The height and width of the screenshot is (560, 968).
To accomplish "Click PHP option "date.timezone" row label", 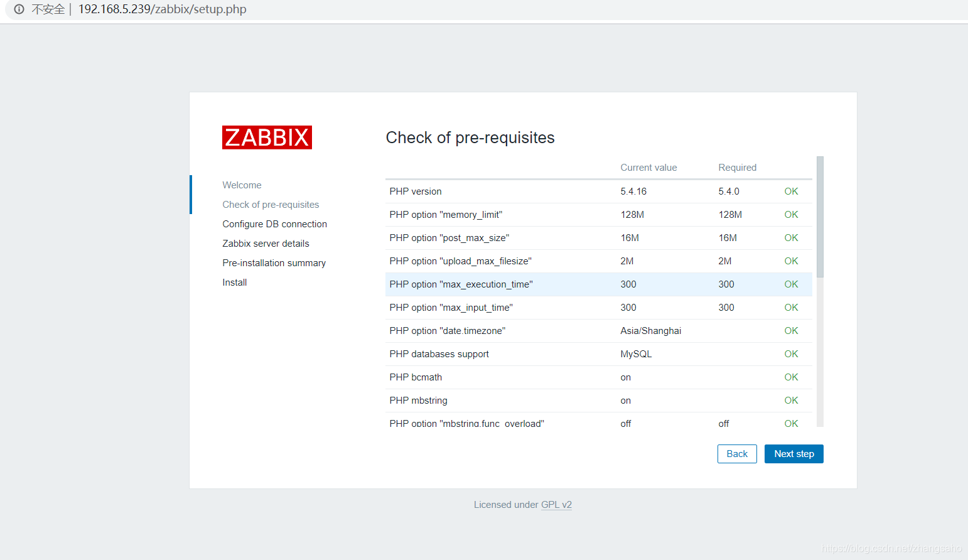I will point(447,331).
